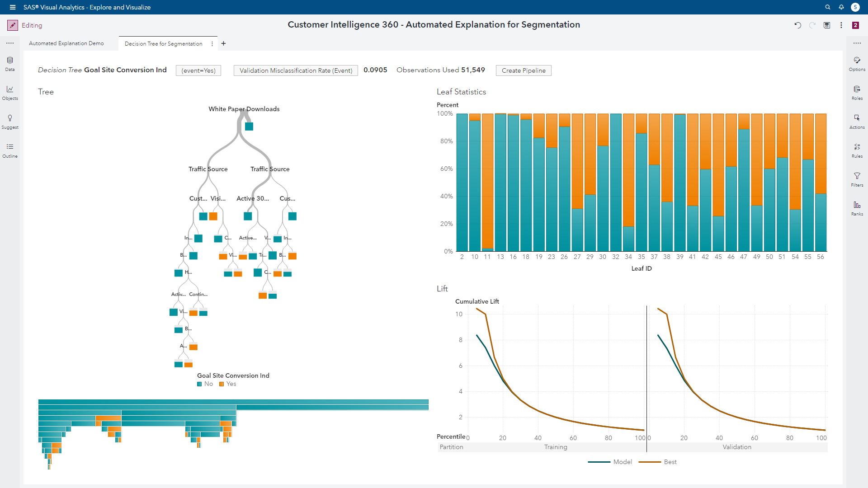Expand left pane overflow dots
Screen dimensions: 868x488
10,43
